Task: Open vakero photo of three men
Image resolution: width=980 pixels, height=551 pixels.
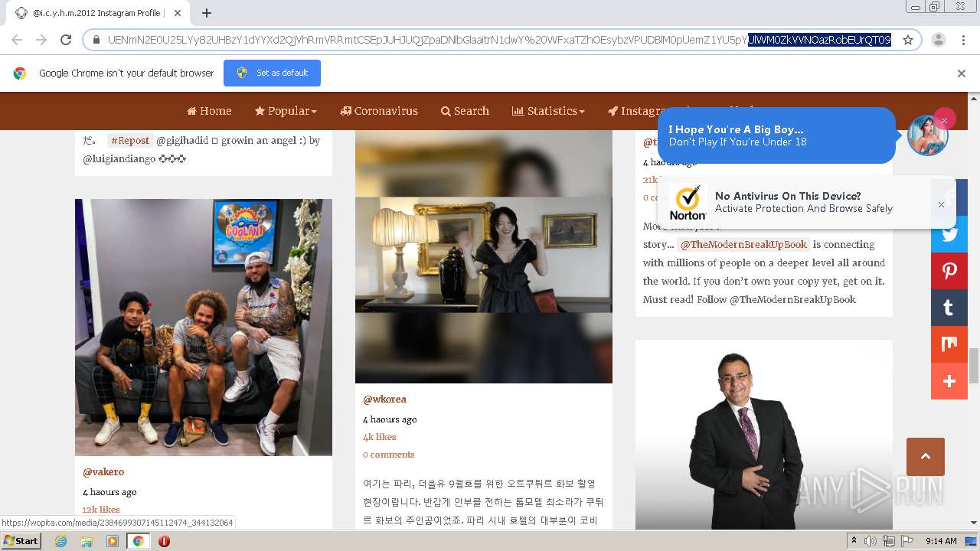Action: pyautogui.click(x=204, y=328)
